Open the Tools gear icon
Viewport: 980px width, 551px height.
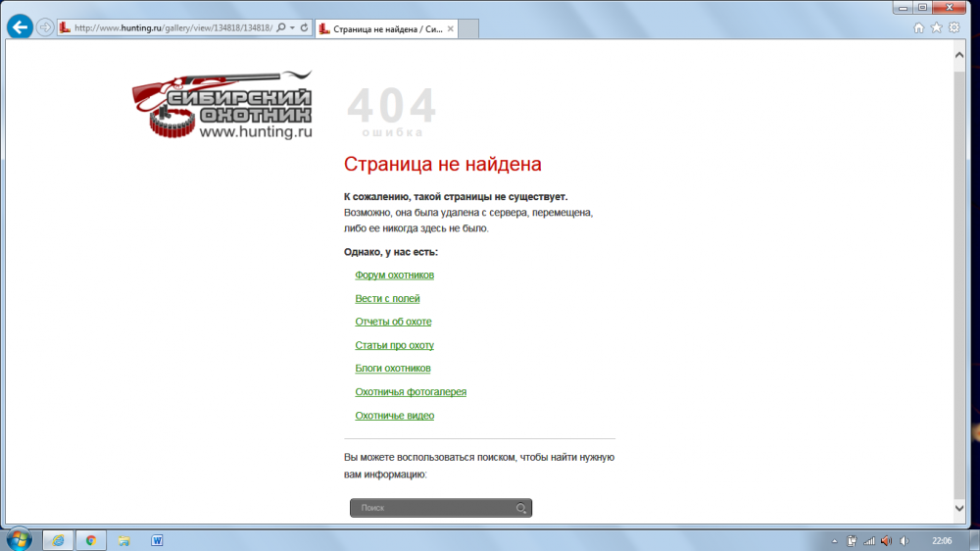[x=954, y=28]
